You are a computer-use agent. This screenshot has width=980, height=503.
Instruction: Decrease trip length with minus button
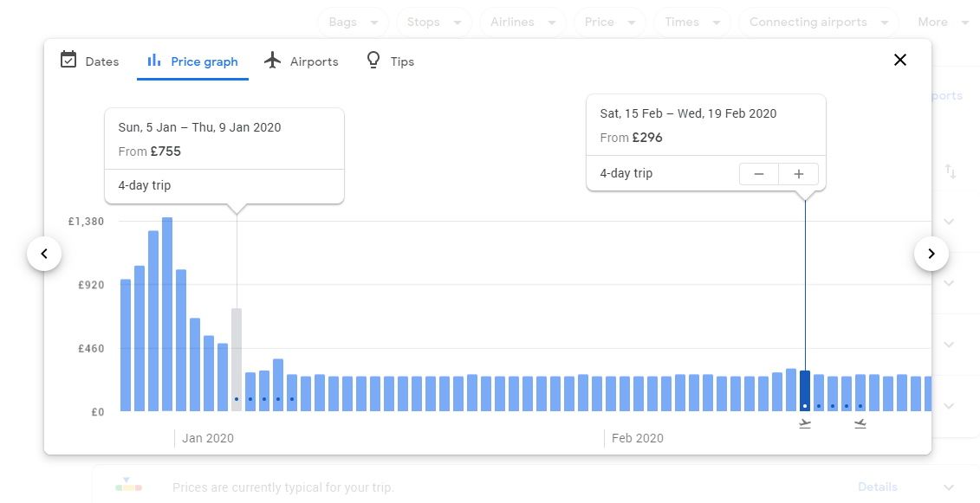(759, 174)
